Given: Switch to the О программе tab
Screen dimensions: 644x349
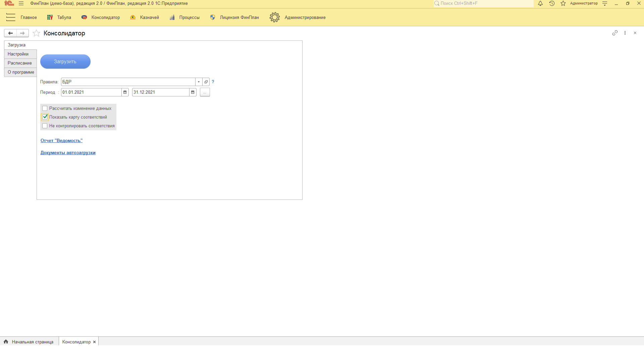Looking at the screenshot, I should [x=20, y=72].
